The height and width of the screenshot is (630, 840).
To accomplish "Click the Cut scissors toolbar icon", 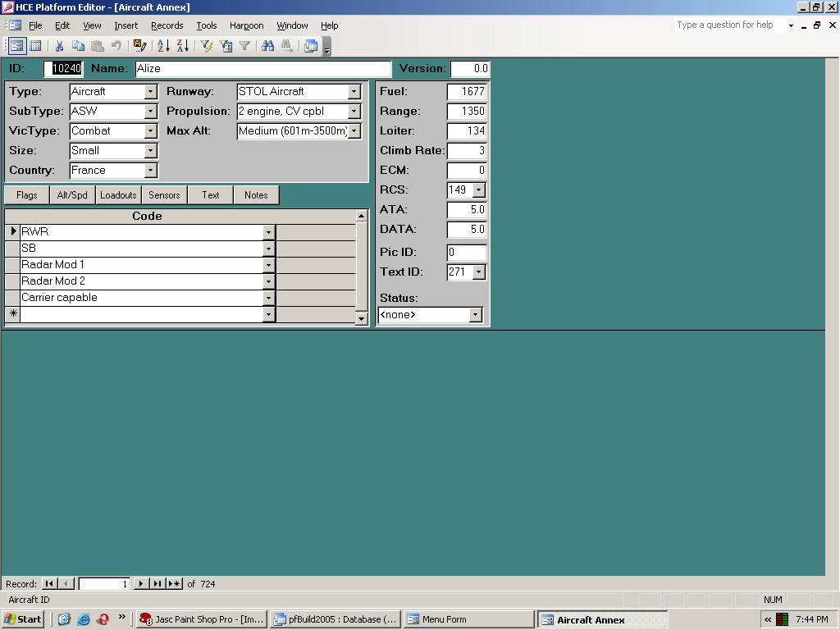I will click(x=60, y=46).
